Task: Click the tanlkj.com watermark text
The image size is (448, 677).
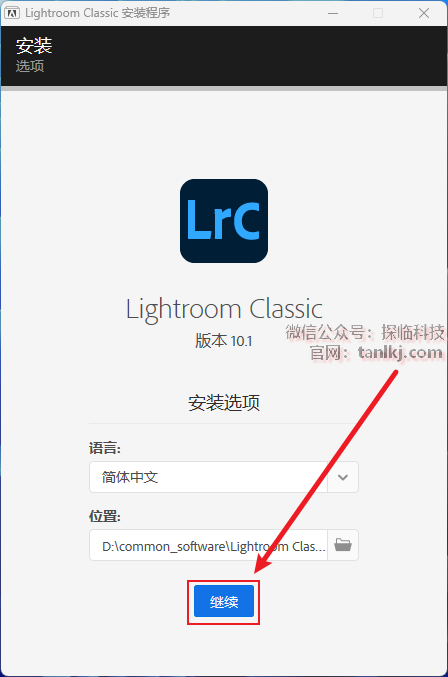Action: pyautogui.click(x=400, y=353)
